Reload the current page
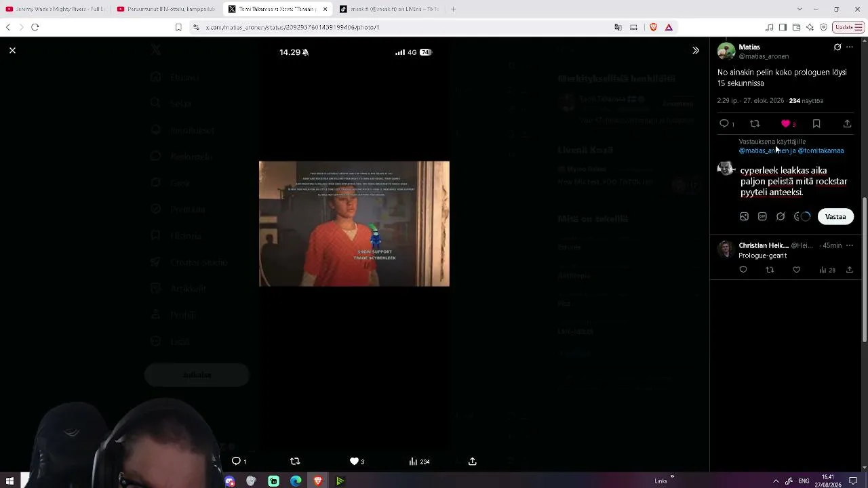 [35, 27]
